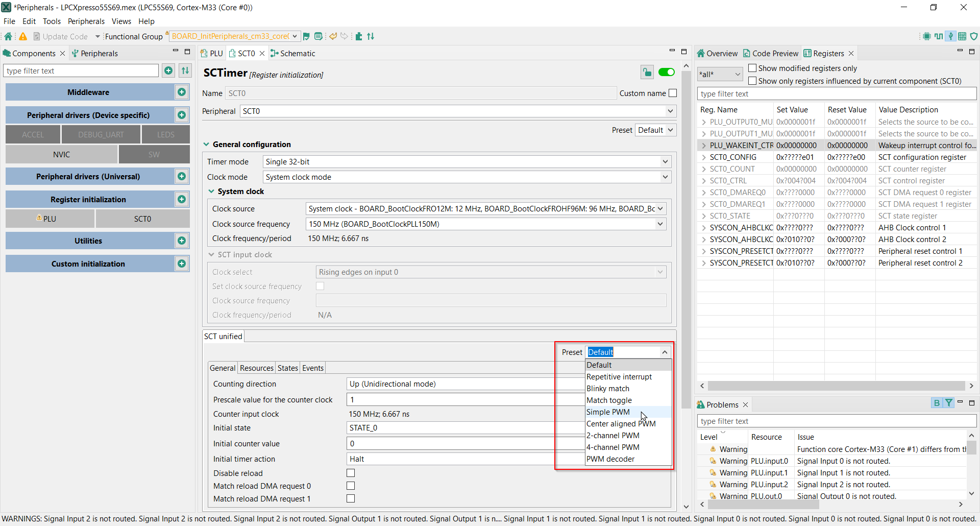Click the undo arrow toolbar icon
Screen dimensions: 980x526
[333, 36]
